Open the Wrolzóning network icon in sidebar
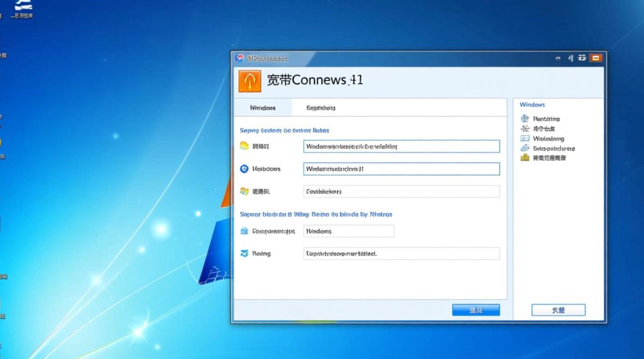The width and height of the screenshot is (644, 359). tap(524, 138)
